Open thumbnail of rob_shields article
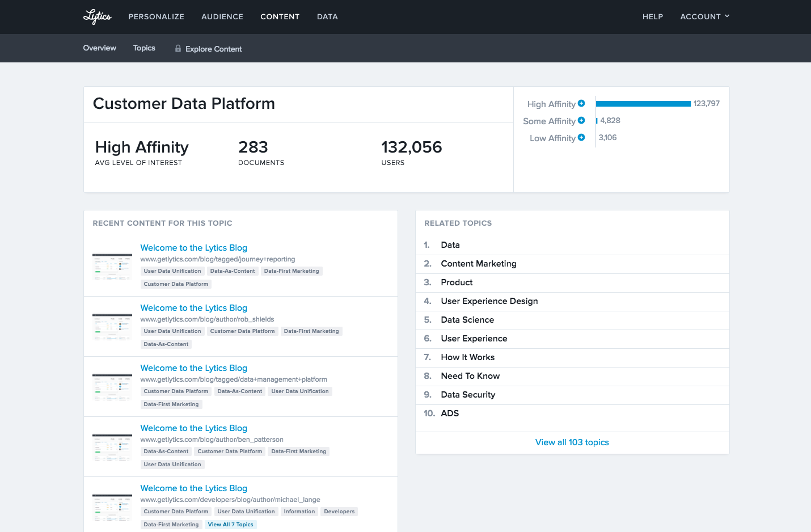Screen dimensions: 811x532 pyautogui.click(x=112, y=327)
